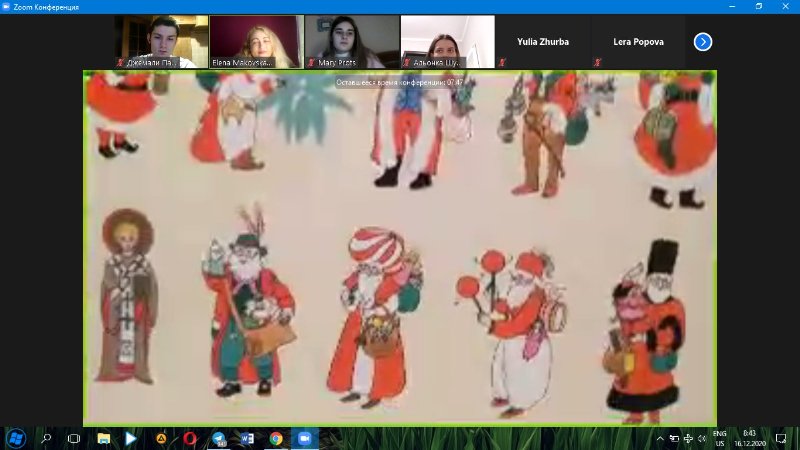Switch to Microsoft Word on taskbar

pyautogui.click(x=247, y=438)
